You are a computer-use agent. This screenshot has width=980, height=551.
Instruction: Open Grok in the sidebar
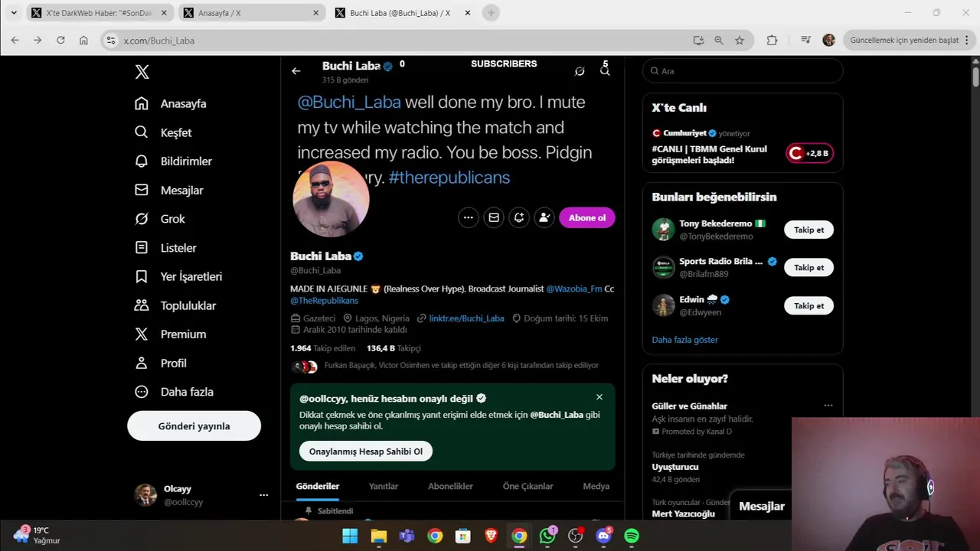point(160,219)
